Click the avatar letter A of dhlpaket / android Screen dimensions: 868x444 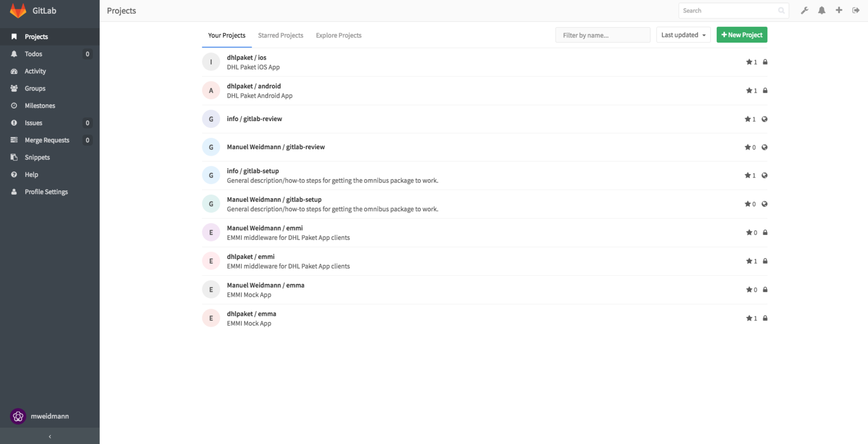click(x=211, y=91)
